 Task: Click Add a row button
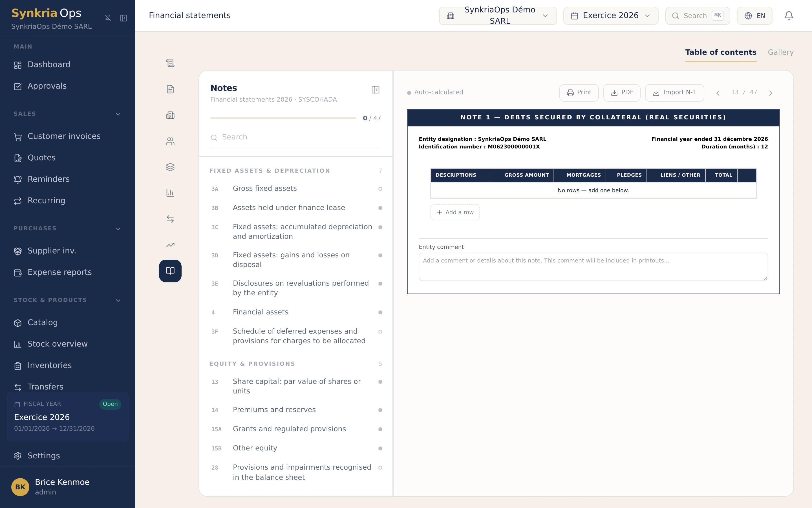click(455, 212)
